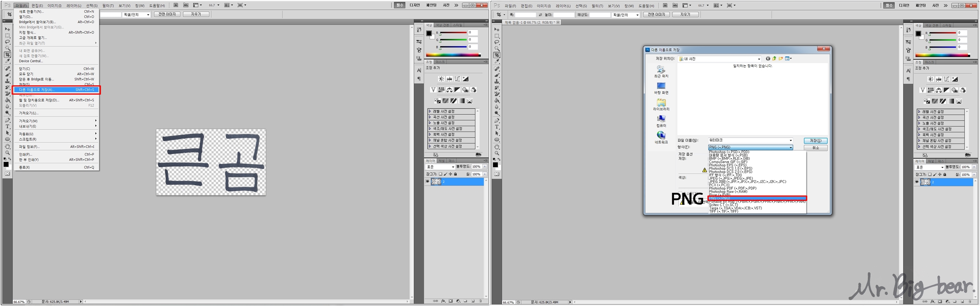This screenshot has height=306, width=980.
Task: Choose 다른 이름으로 저장(A)... from the File menu
Action: 56,90
